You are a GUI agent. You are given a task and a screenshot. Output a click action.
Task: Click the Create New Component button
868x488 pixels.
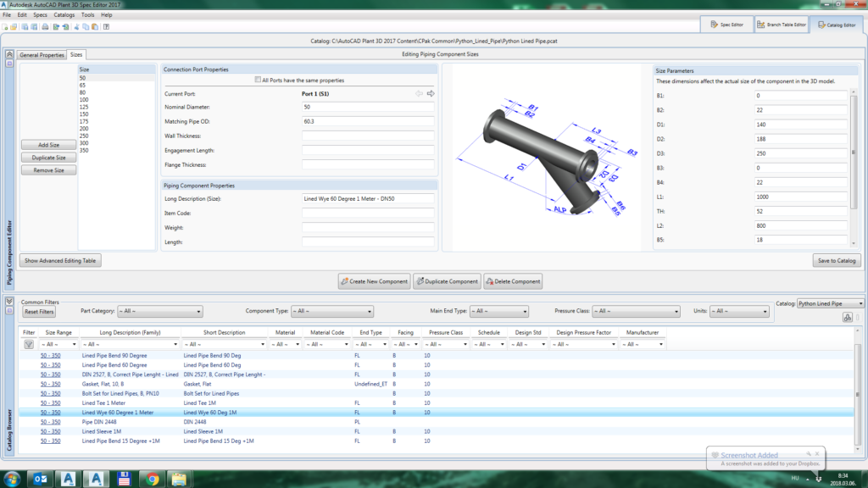pos(374,281)
